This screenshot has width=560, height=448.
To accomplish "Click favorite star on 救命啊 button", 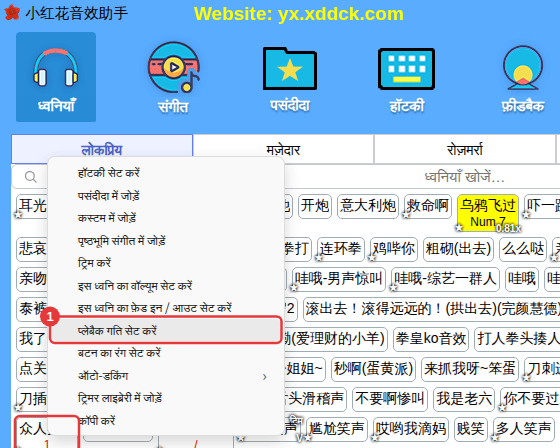I will click(406, 215).
